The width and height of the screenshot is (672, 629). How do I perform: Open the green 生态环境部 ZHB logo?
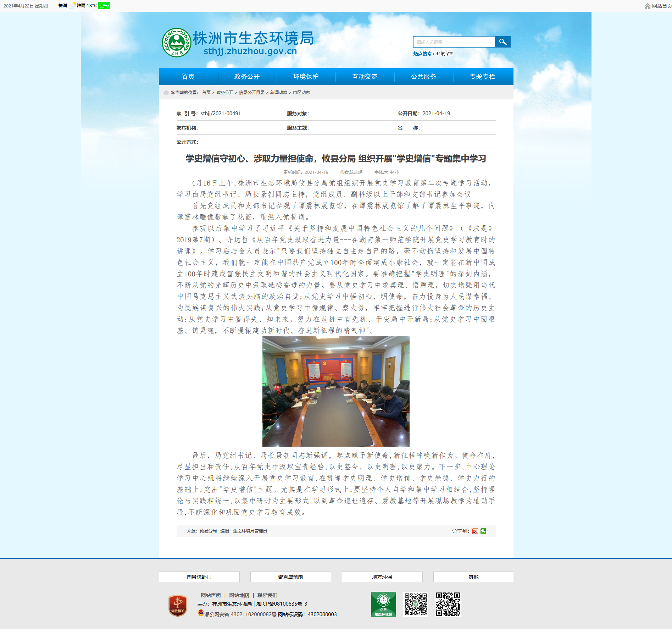[383, 604]
